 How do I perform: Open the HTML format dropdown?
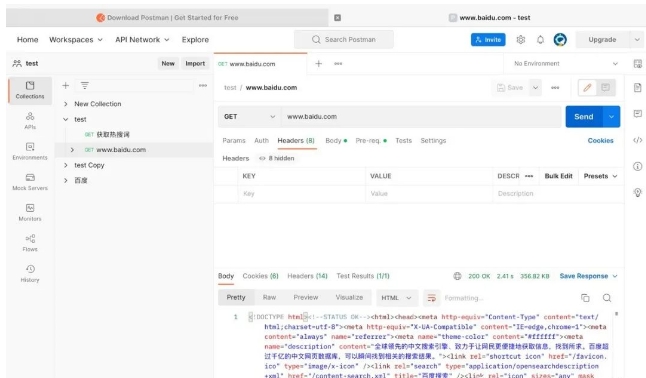pos(396,298)
